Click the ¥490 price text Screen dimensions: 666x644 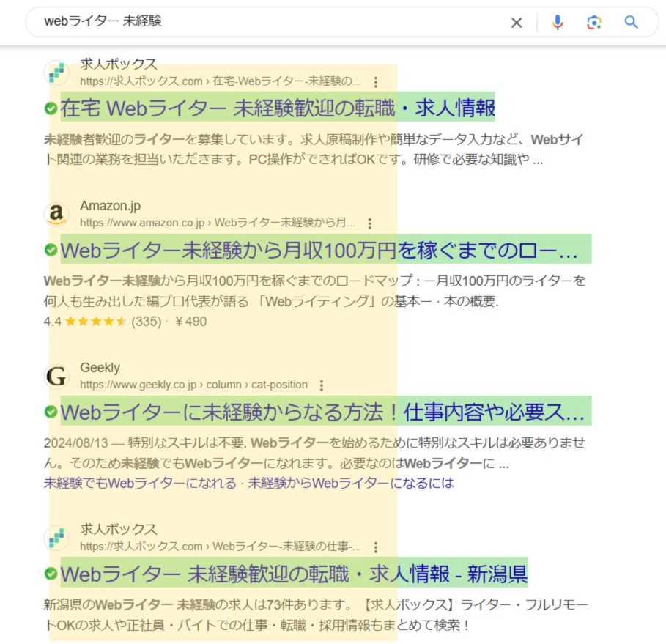click(190, 321)
